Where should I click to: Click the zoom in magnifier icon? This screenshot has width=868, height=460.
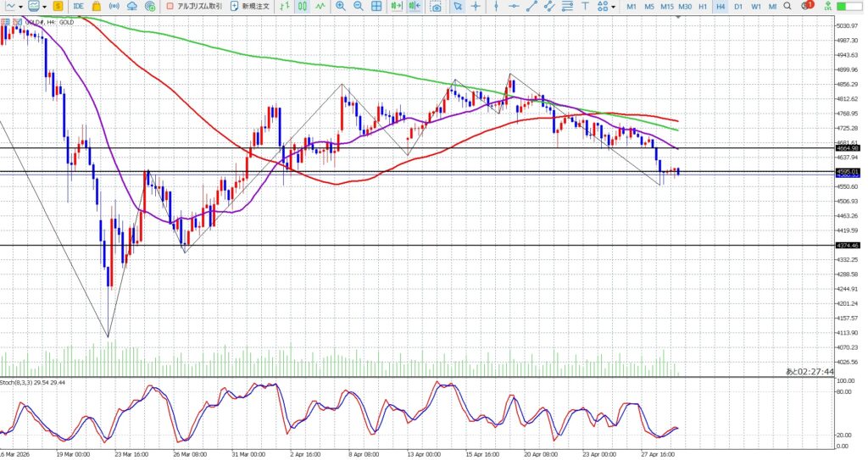pos(340,7)
